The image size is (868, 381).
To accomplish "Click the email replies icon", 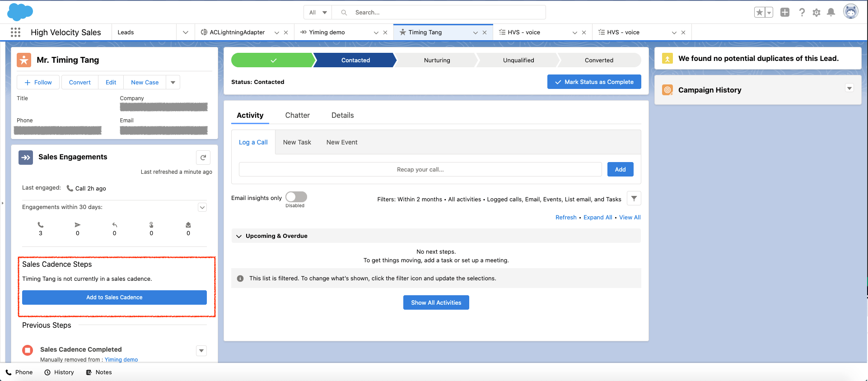I will 115,225.
